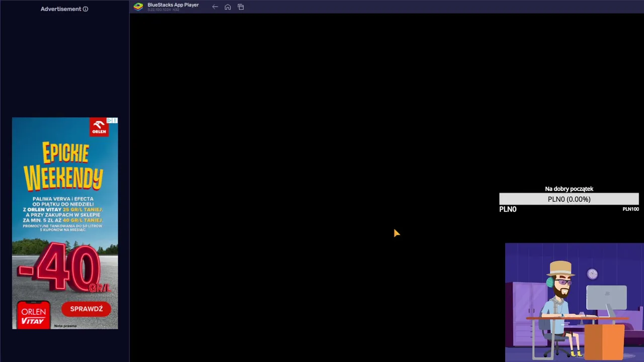Click the Advertisement info icon
This screenshot has width=644, height=362.
pyautogui.click(x=86, y=9)
